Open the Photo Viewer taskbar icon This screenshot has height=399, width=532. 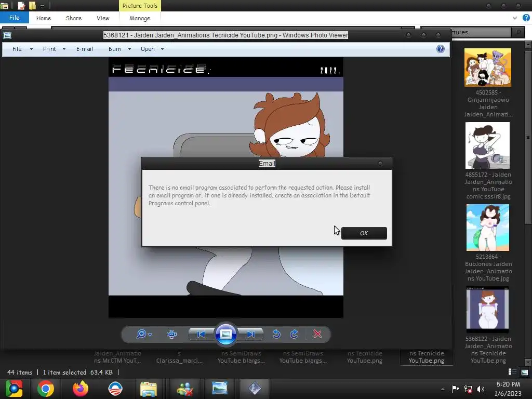point(220,388)
